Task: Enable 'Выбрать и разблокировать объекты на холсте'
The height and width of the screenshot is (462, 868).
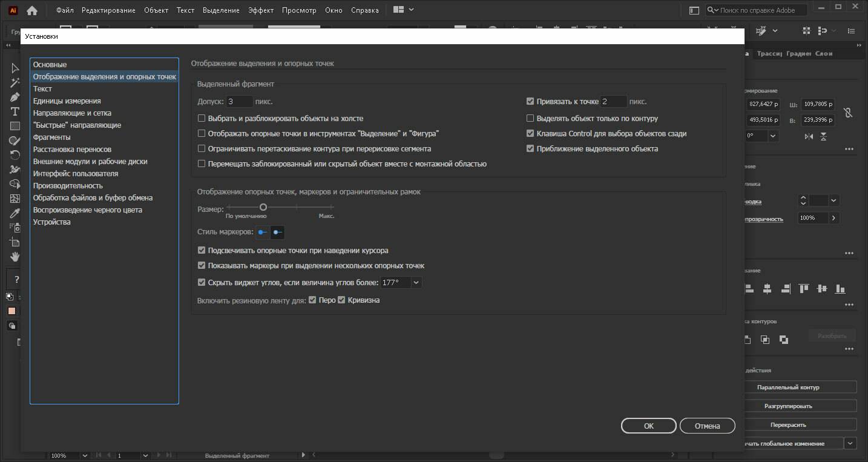Action: click(202, 119)
